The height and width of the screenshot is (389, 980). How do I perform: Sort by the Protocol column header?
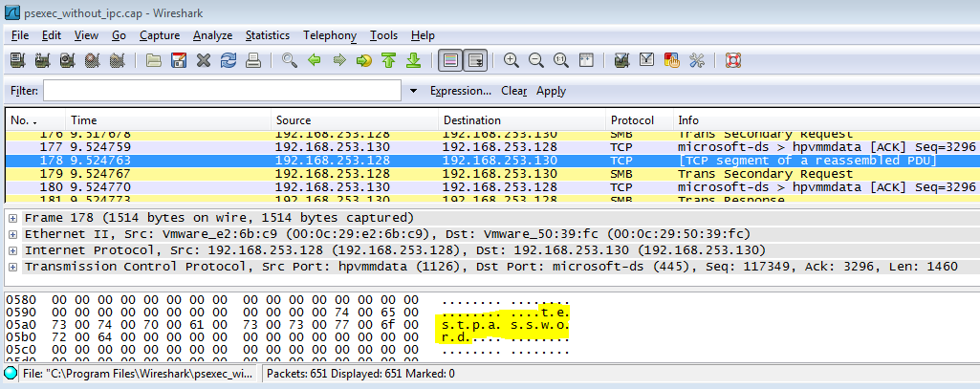640,119
